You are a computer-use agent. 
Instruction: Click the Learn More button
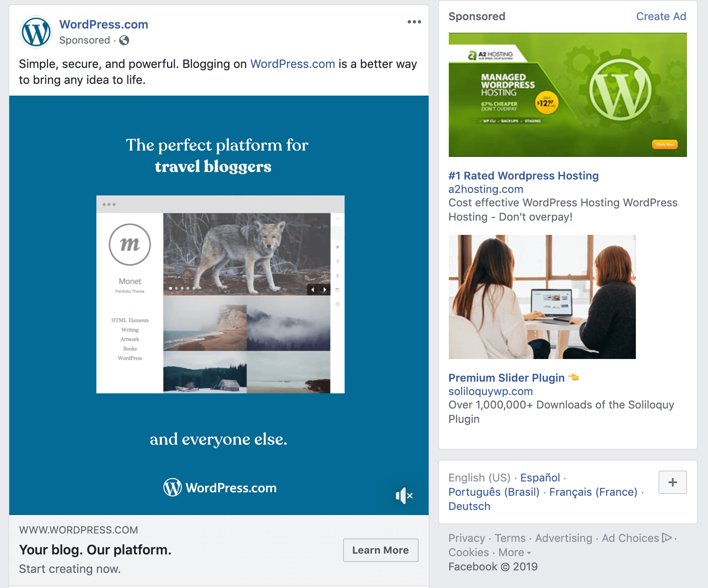(x=380, y=550)
